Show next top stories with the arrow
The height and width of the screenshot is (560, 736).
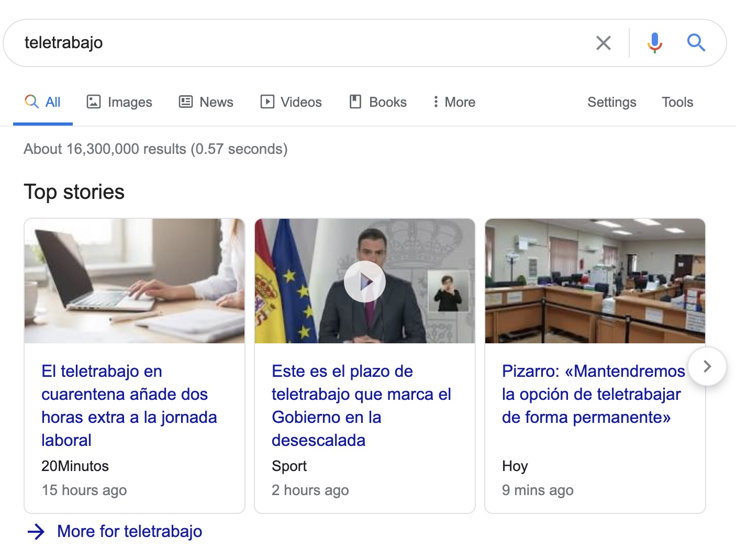tap(707, 366)
